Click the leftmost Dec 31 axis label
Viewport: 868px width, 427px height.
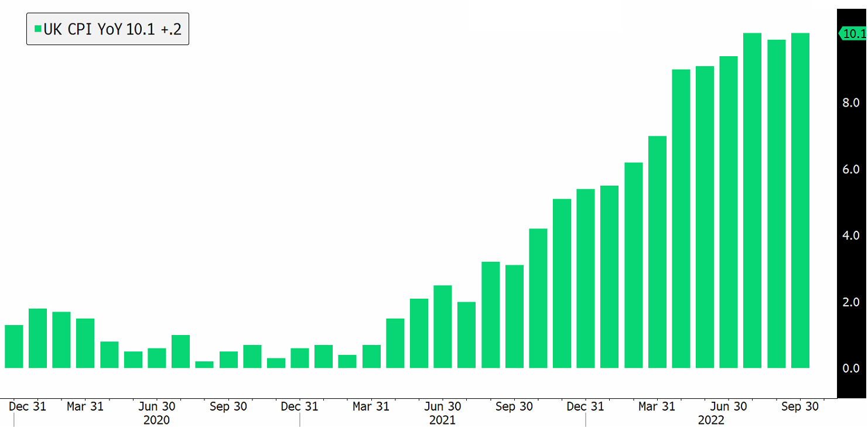(x=28, y=406)
